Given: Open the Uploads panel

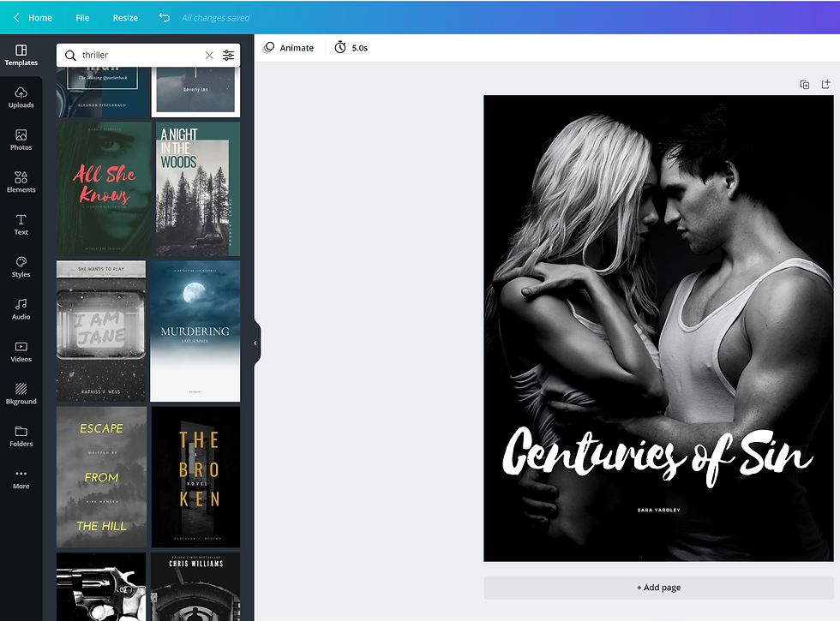Looking at the screenshot, I should point(21,98).
